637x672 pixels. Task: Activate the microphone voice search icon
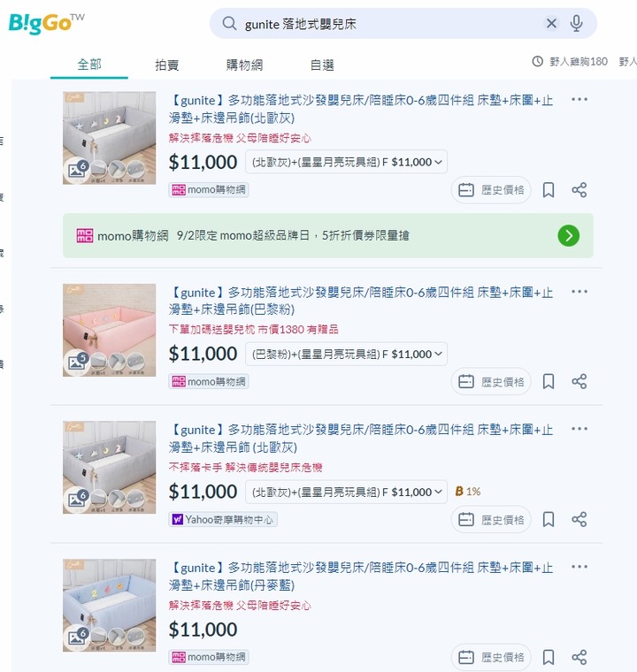(x=576, y=23)
